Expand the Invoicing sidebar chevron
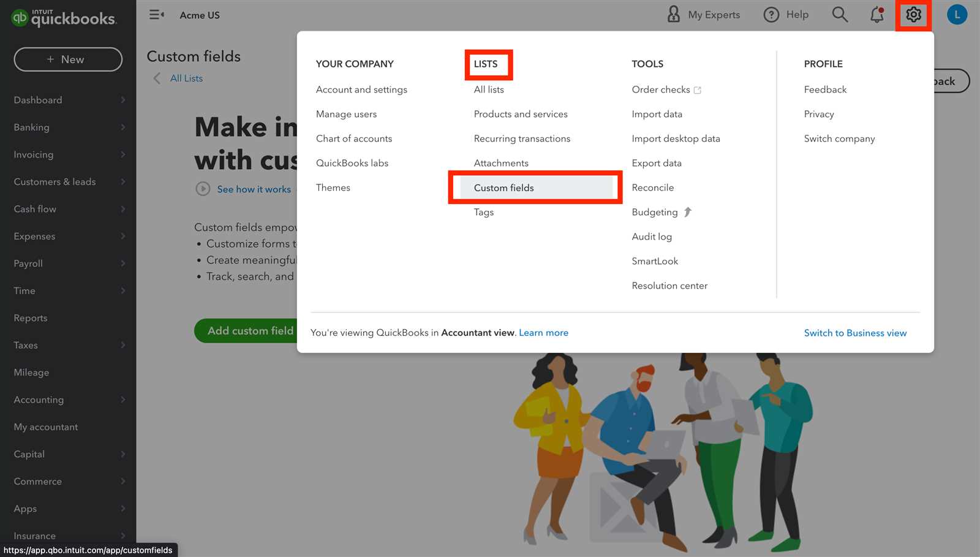Image resolution: width=980 pixels, height=557 pixels. tap(123, 154)
